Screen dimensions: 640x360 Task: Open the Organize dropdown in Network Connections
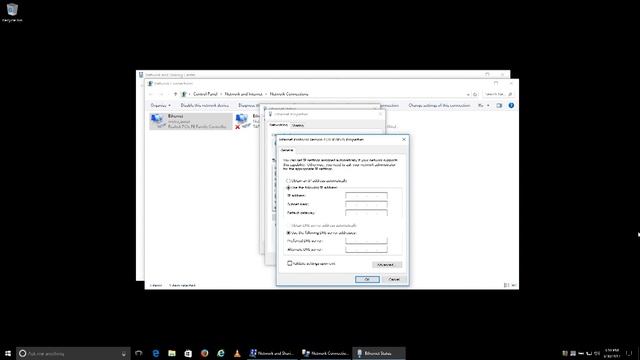click(160, 105)
